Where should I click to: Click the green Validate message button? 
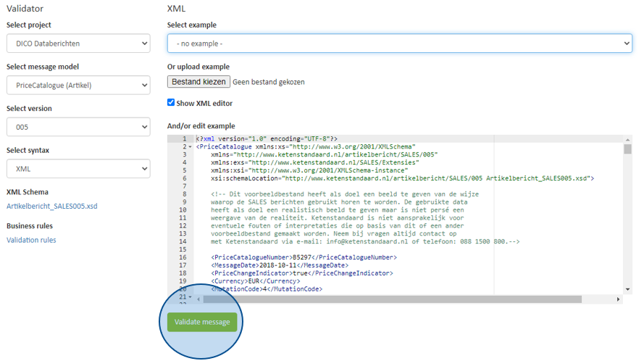pyautogui.click(x=202, y=322)
